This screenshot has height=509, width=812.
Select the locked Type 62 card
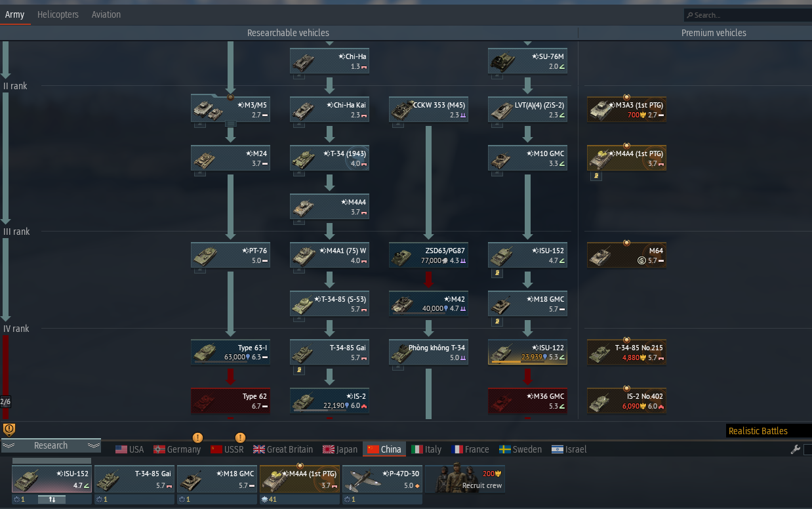coord(230,401)
